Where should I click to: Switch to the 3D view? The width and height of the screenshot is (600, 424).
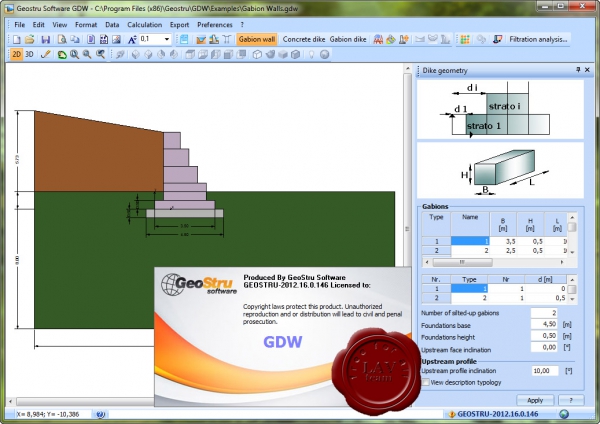coord(29,54)
